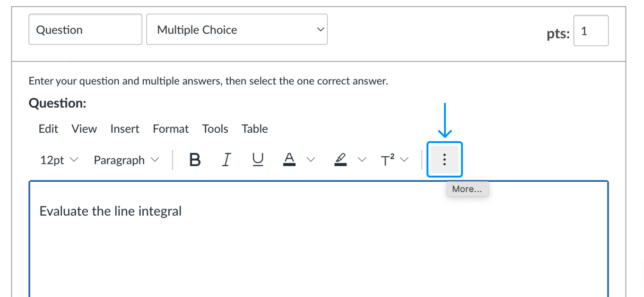Open the Format menu
644x297 pixels.
pyautogui.click(x=171, y=129)
